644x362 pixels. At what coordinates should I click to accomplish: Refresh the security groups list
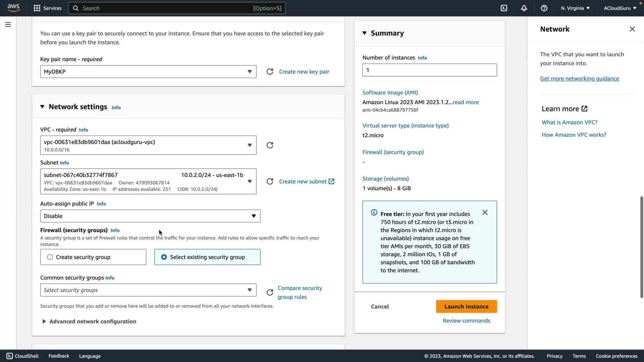270,292
